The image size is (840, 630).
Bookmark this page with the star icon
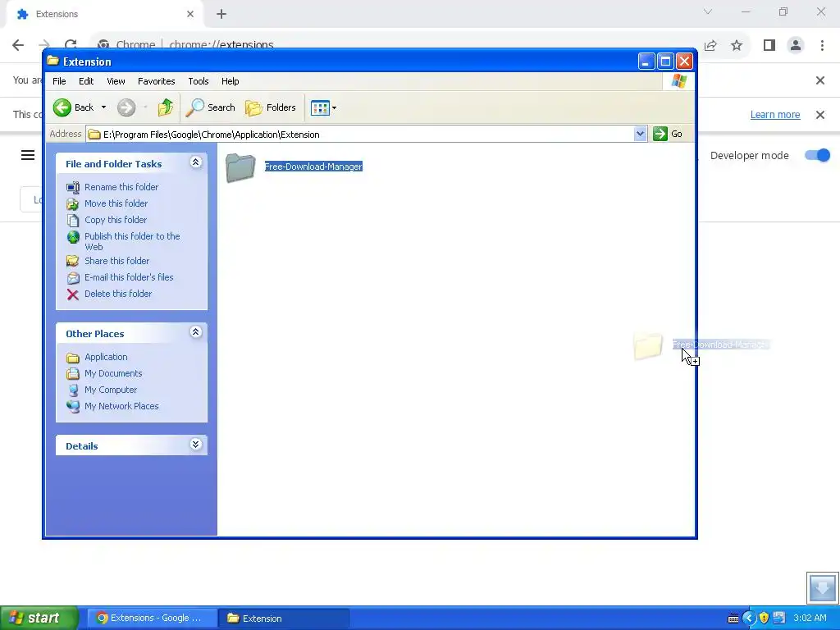point(737,46)
